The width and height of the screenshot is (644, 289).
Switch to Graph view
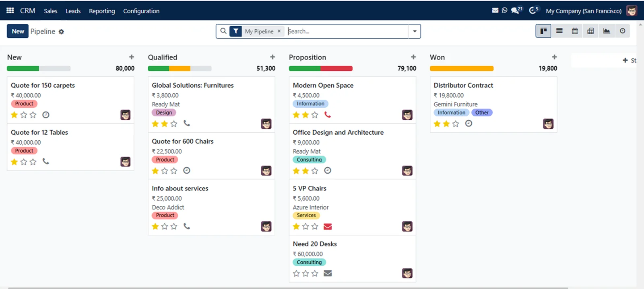pos(607,31)
